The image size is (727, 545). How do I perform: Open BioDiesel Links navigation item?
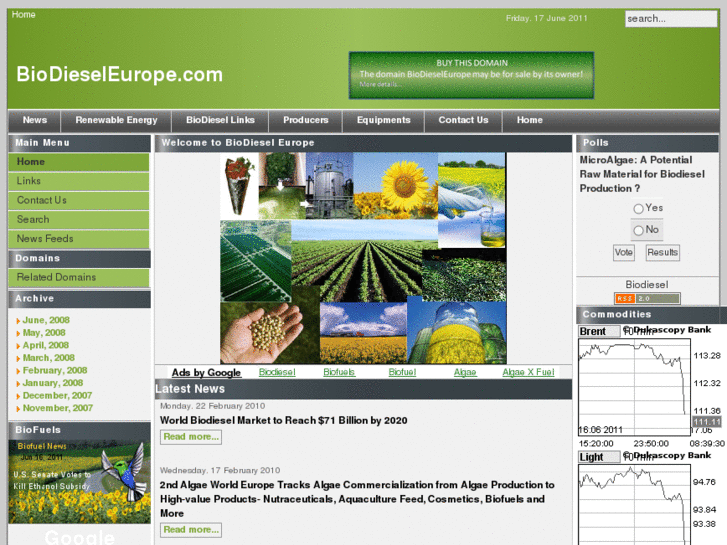[x=220, y=120]
